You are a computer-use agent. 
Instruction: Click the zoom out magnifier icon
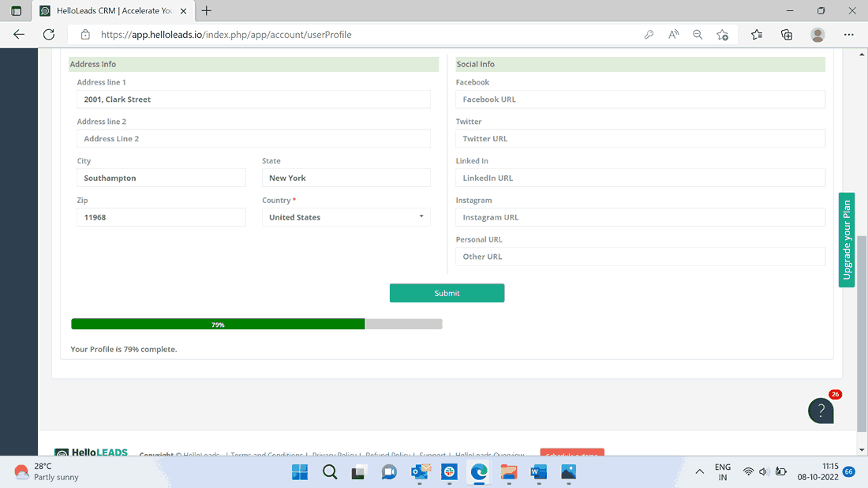[x=698, y=35]
